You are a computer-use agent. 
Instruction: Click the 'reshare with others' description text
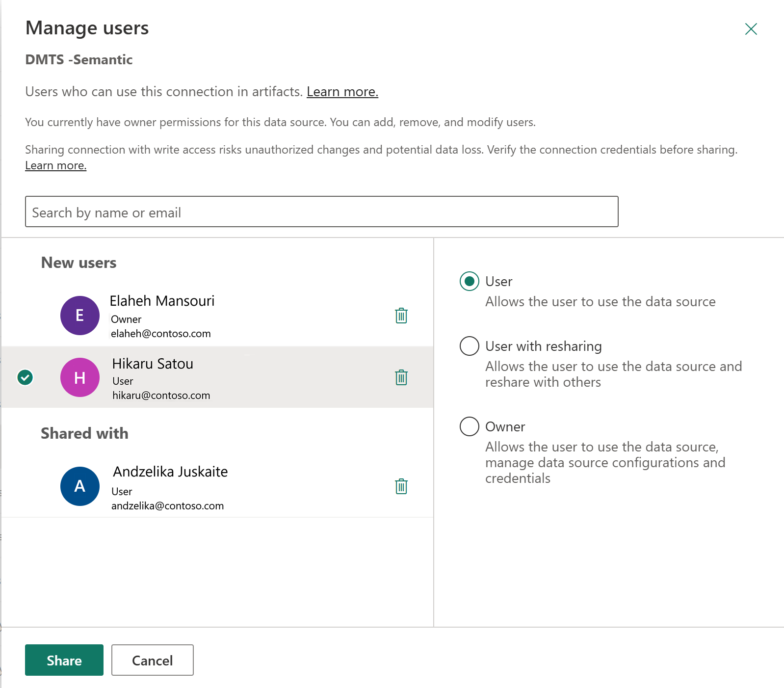tap(543, 382)
